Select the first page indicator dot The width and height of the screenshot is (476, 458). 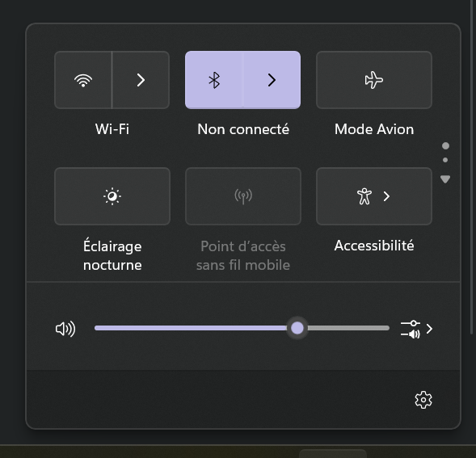click(x=445, y=146)
